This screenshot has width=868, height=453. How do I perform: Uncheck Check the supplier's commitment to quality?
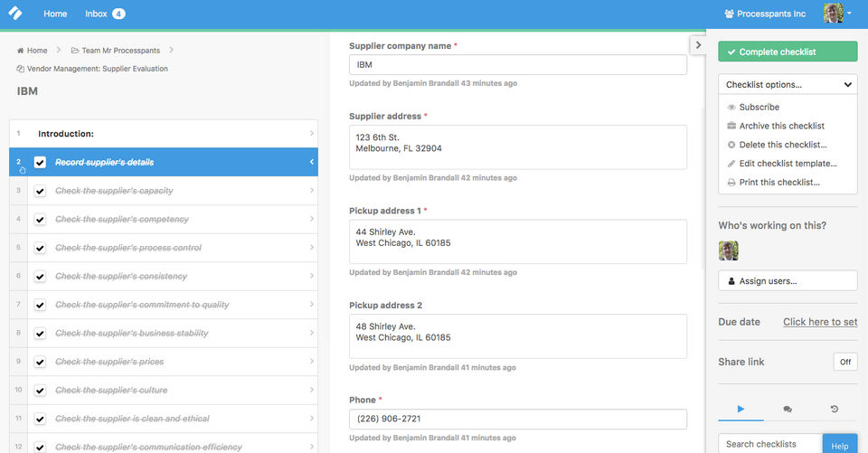coord(40,305)
